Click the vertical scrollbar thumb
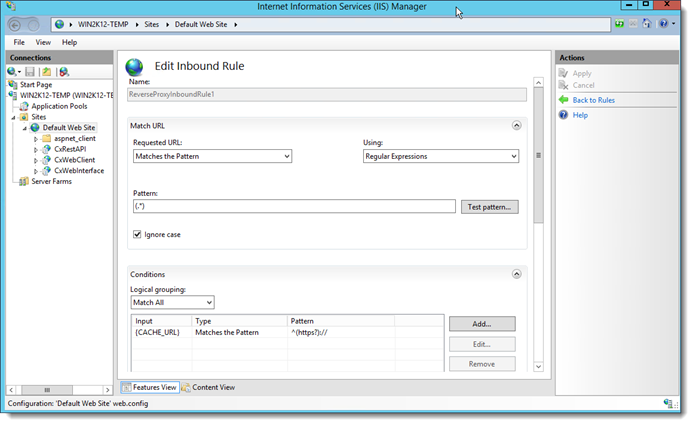This screenshot has height=425, width=693. click(538, 156)
